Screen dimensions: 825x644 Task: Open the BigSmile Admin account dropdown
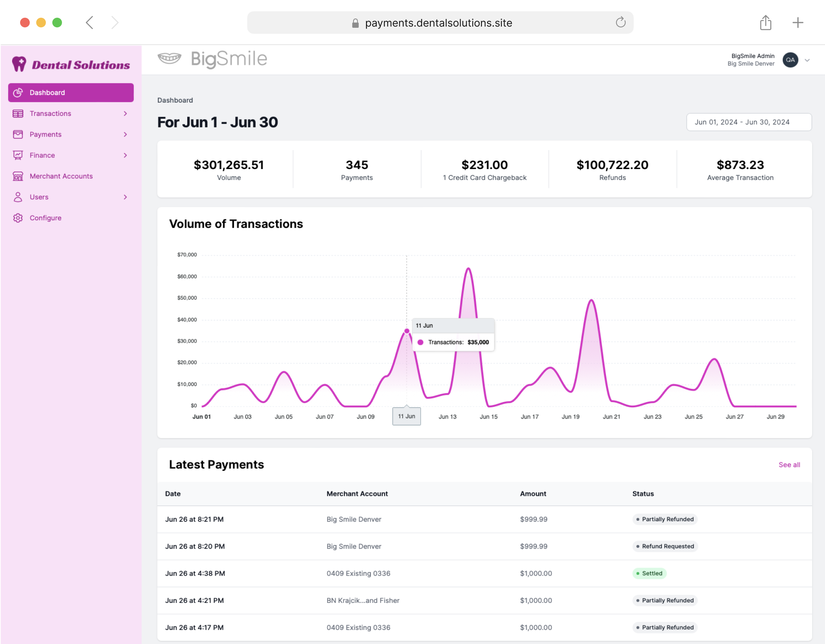coord(807,60)
